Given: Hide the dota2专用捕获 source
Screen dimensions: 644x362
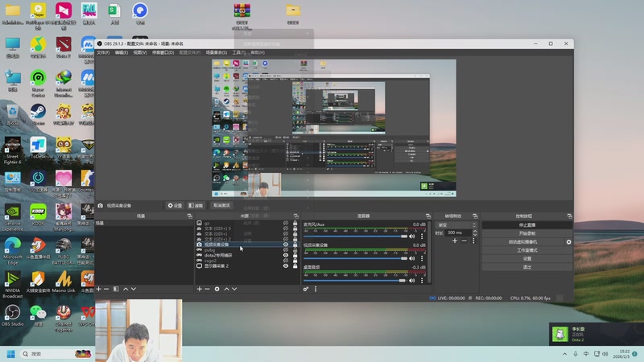Looking at the screenshot, I should point(286,255).
